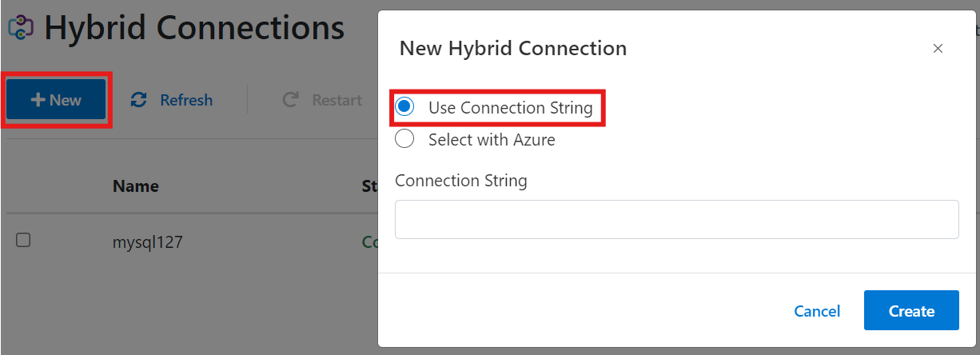Click the Connection String field label
980x355 pixels.
point(461,181)
